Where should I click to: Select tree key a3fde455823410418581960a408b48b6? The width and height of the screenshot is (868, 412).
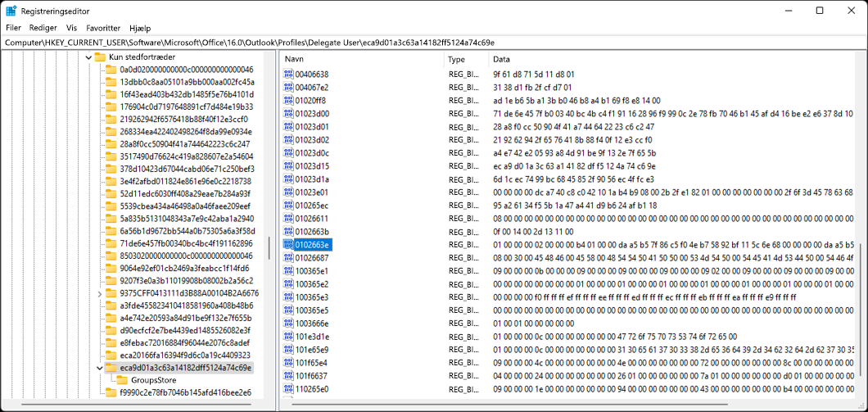pyautogui.click(x=187, y=306)
